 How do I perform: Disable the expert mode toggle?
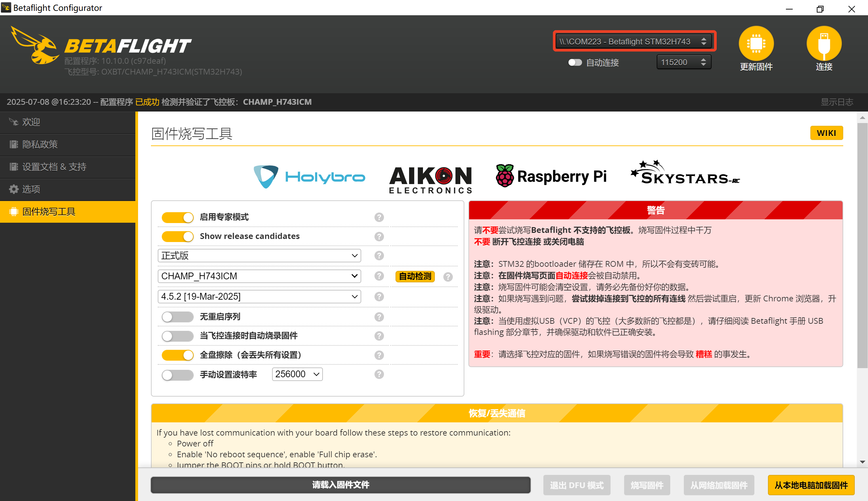(178, 218)
